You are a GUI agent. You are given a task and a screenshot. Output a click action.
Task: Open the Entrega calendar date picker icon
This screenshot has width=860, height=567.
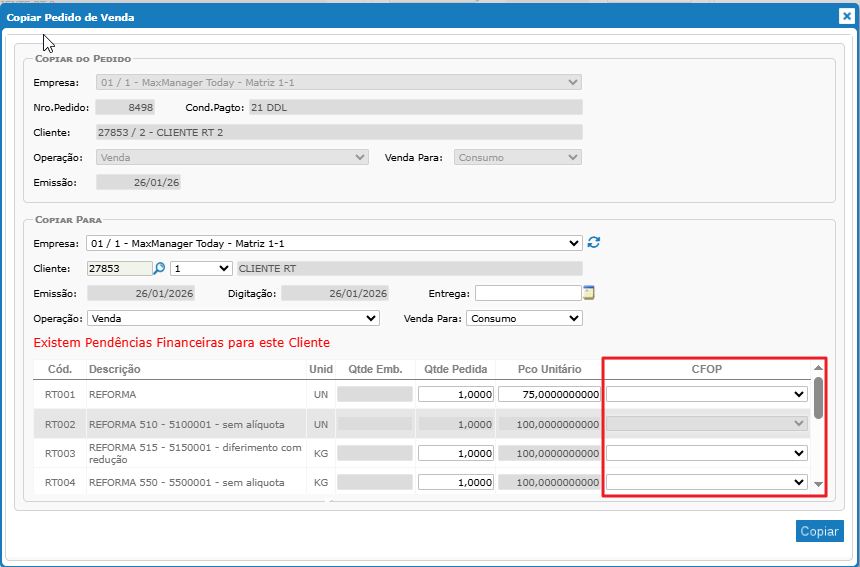(x=589, y=293)
